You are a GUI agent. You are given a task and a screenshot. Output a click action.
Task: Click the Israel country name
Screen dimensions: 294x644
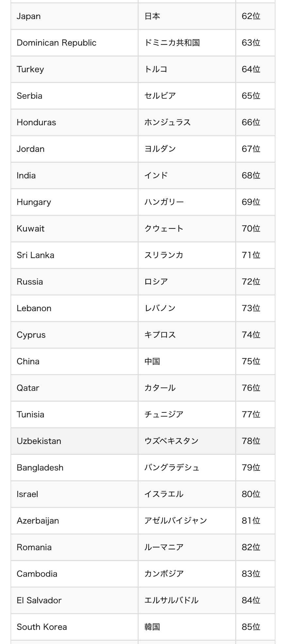click(27, 494)
